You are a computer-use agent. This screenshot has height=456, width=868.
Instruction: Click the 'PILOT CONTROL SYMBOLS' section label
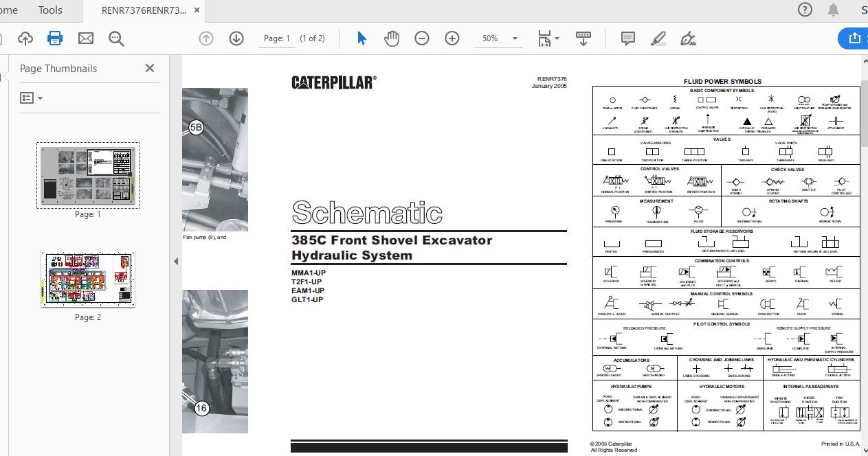(x=722, y=323)
